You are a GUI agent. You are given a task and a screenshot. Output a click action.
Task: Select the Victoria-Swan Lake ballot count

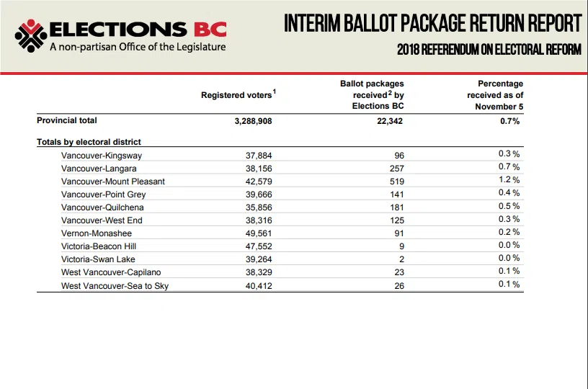401,259
